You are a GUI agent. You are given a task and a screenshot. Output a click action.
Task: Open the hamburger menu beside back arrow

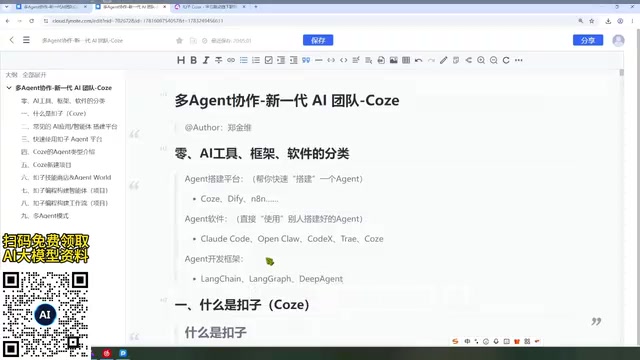pos(26,40)
